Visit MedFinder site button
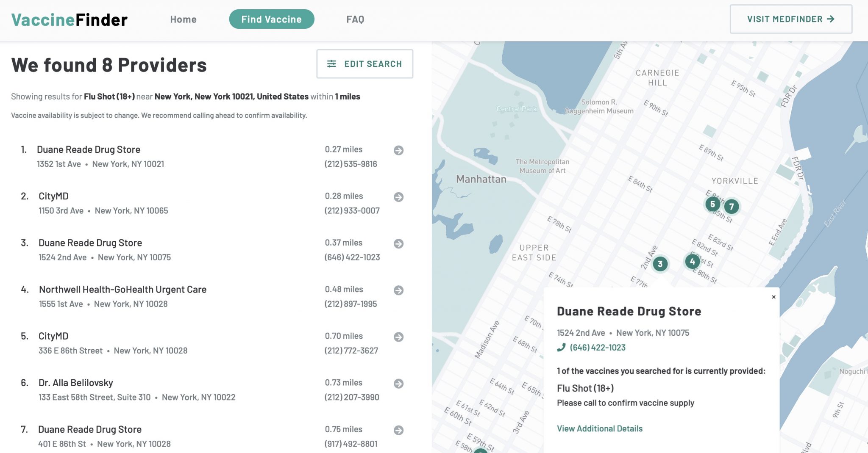The height and width of the screenshot is (453, 868). [x=790, y=19]
